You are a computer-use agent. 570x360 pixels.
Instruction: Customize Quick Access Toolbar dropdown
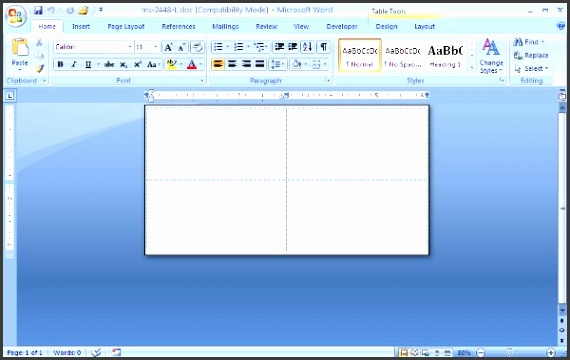[101, 10]
